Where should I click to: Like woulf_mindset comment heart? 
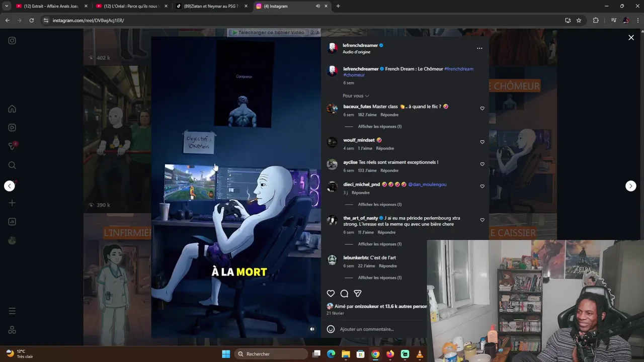click(x=482, y=142)
